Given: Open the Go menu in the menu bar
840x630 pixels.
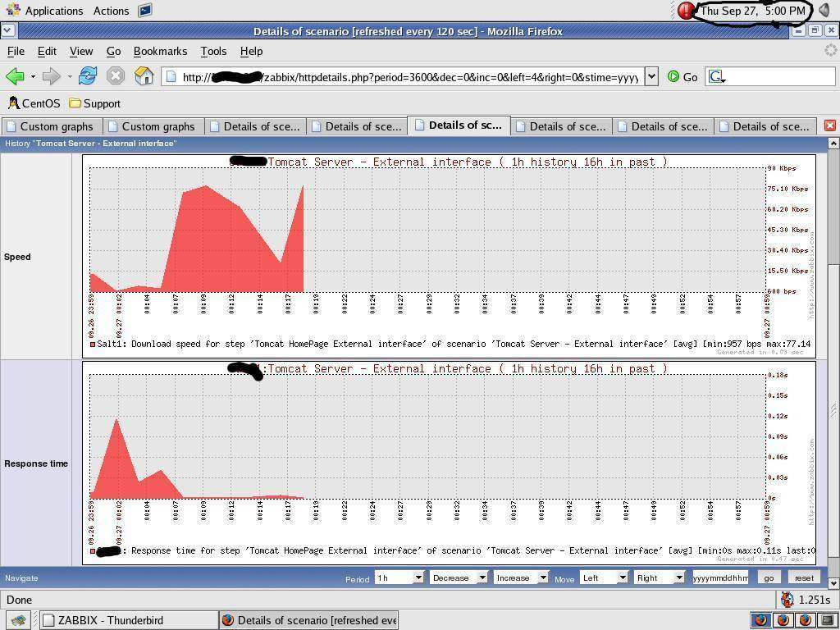Looking at the screenshot, I should pos(113,52).
